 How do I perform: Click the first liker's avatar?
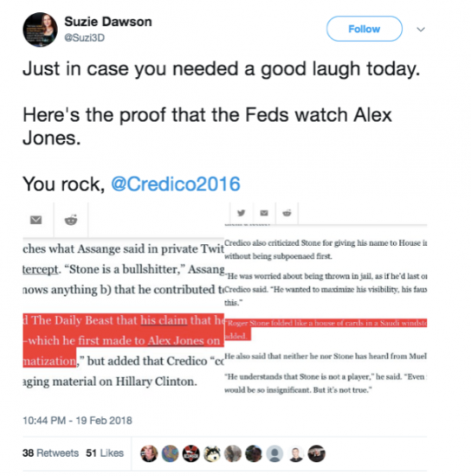coord(149,453)
